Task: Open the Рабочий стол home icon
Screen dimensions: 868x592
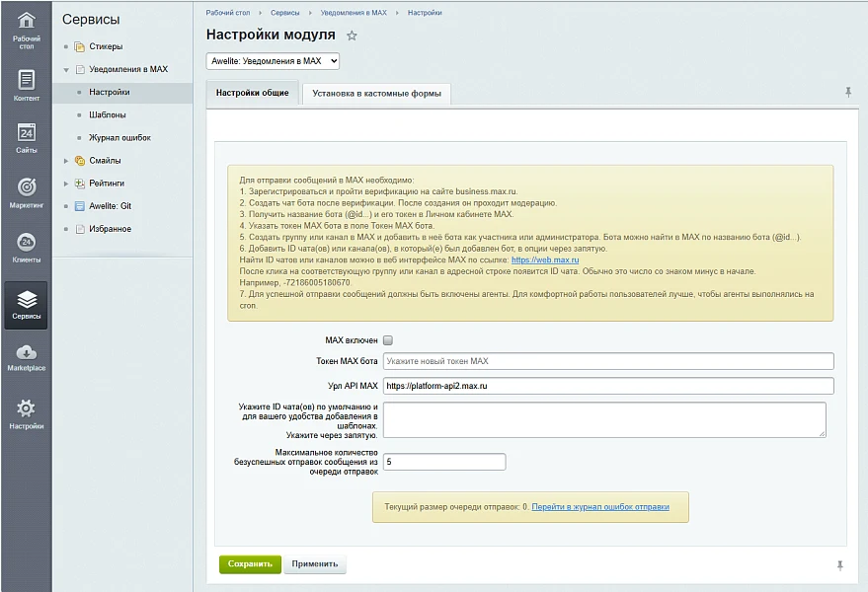Action: (26, 21)
